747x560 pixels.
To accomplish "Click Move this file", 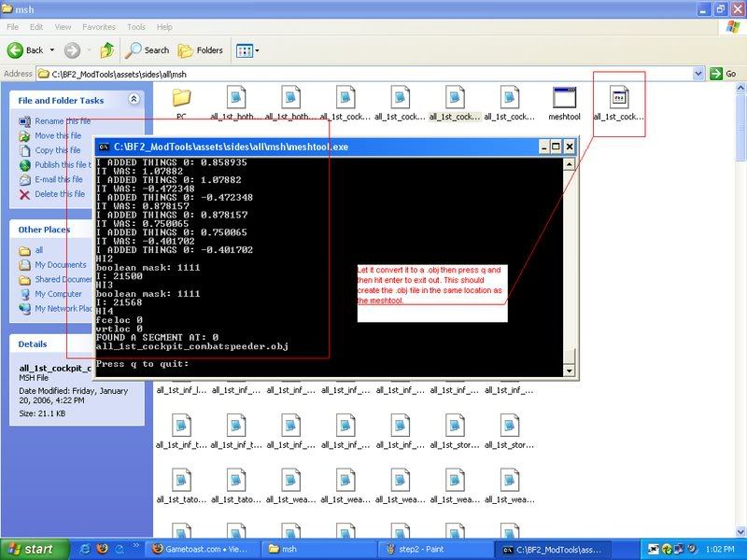I will point(50,135).
